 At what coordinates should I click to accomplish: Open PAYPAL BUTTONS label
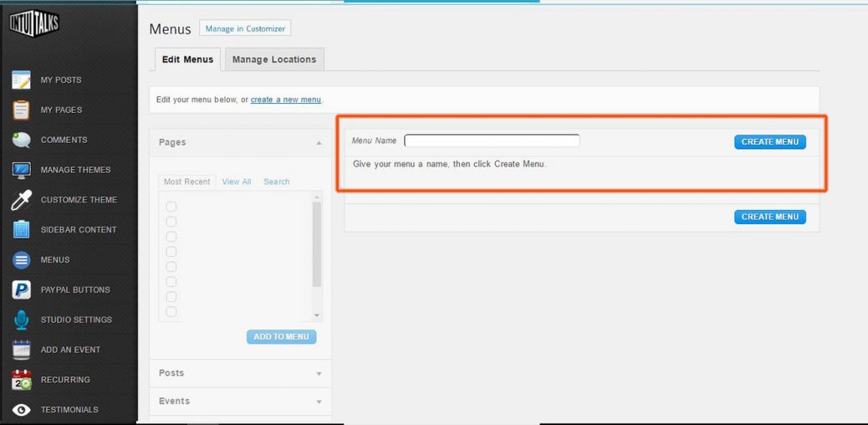[75, 289]
